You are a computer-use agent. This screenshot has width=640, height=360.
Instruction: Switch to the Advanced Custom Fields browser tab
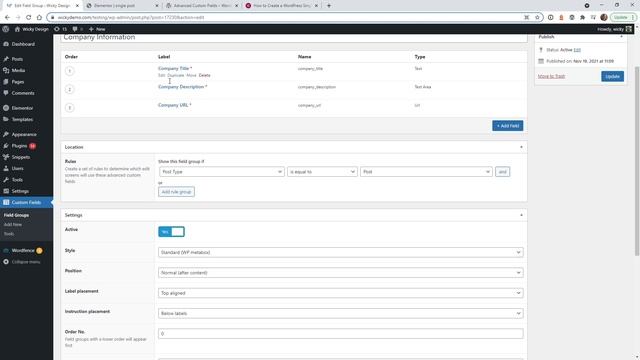(202, 6)
